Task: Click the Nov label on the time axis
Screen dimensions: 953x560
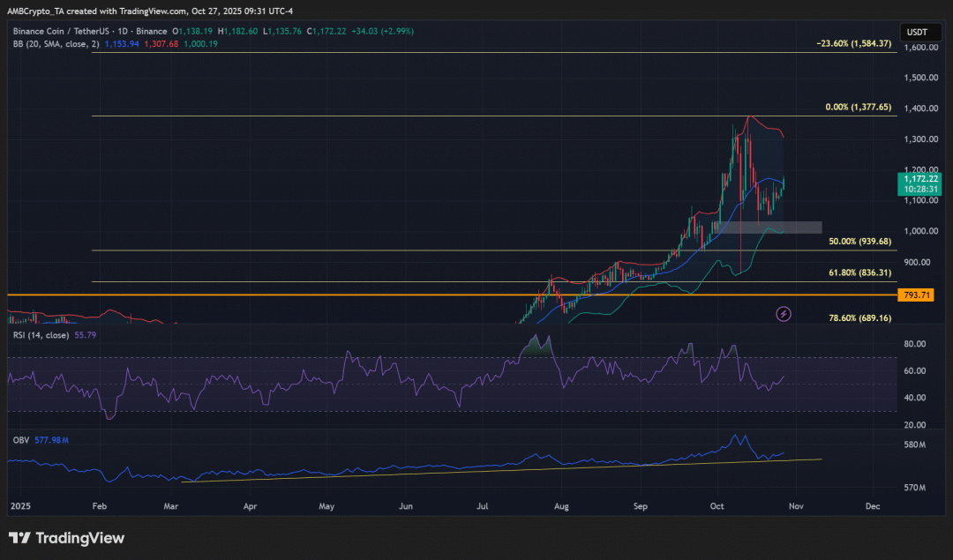Action: point(796,507)
